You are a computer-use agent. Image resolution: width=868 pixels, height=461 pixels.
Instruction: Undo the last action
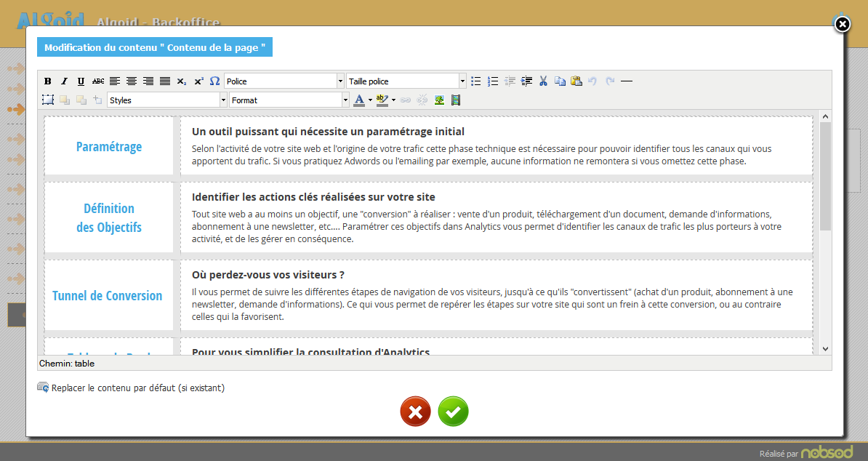click(x=593, y=81)
